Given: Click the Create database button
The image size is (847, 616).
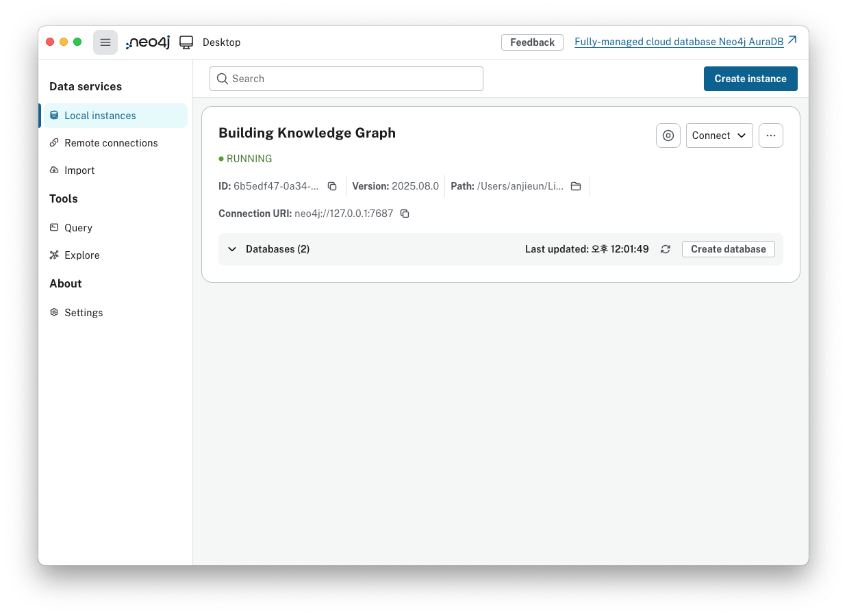Looking at the screenshot, I should click(729, 249).
